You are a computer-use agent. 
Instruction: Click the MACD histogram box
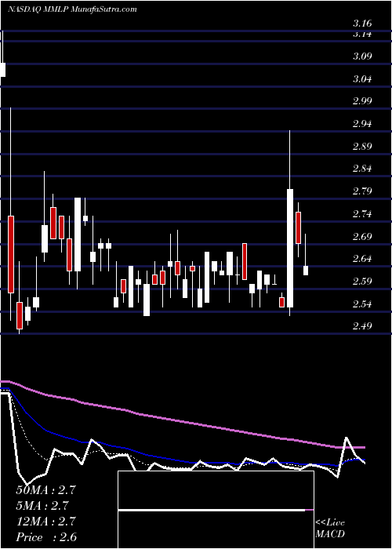[x=216, y=510]
